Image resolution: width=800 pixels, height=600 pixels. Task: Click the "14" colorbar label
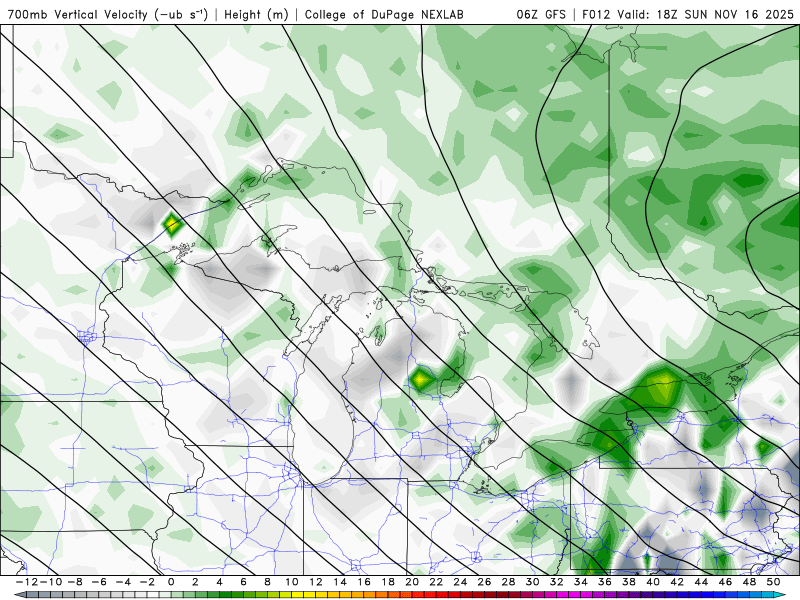[x=340, y=582]
